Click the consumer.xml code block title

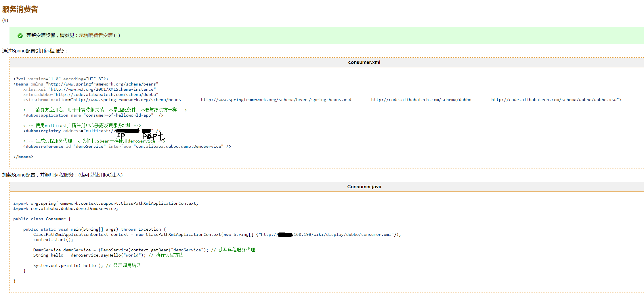tap(364, 62)
